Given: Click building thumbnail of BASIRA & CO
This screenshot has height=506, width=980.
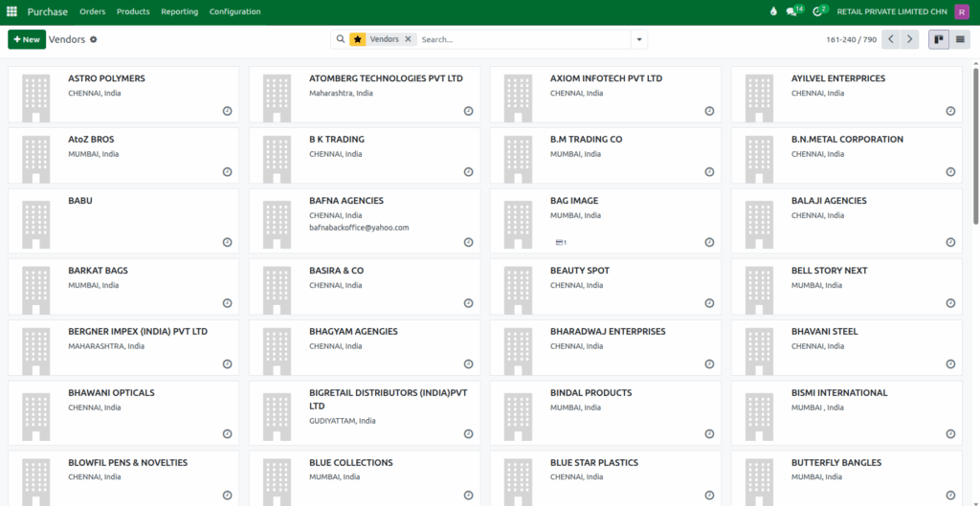Looking at the screenshot, I should 277,290.
